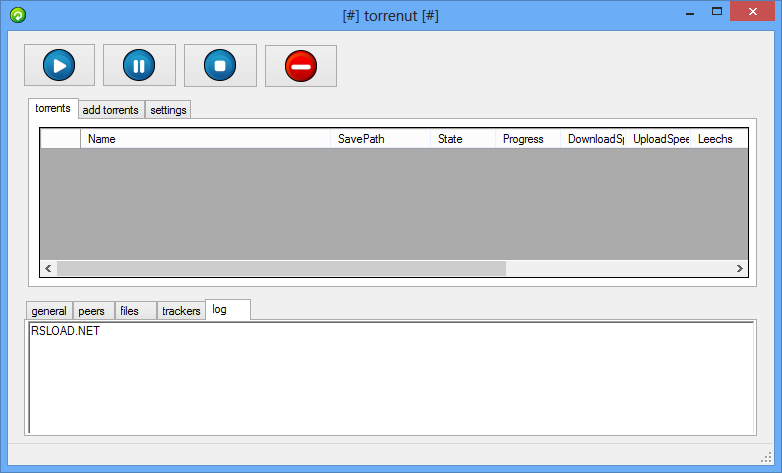Click the left arrow of horizontal scrollbar
This screenshot has width=782, height=473.
pyautogui.click(x=48, y=268)
